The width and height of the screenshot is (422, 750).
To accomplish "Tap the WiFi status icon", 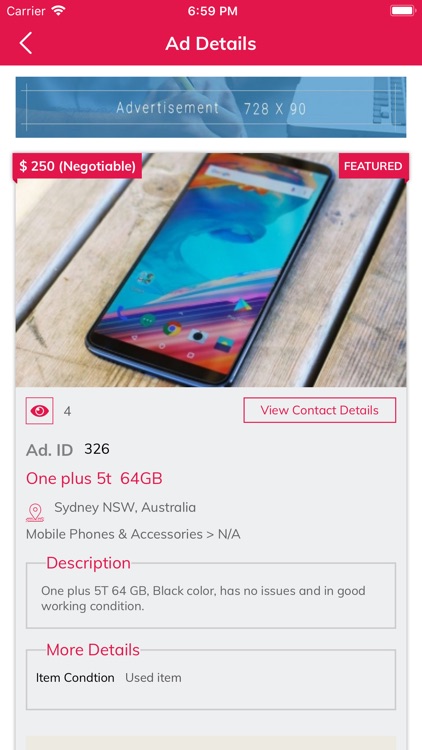I will tap(58, 11).
